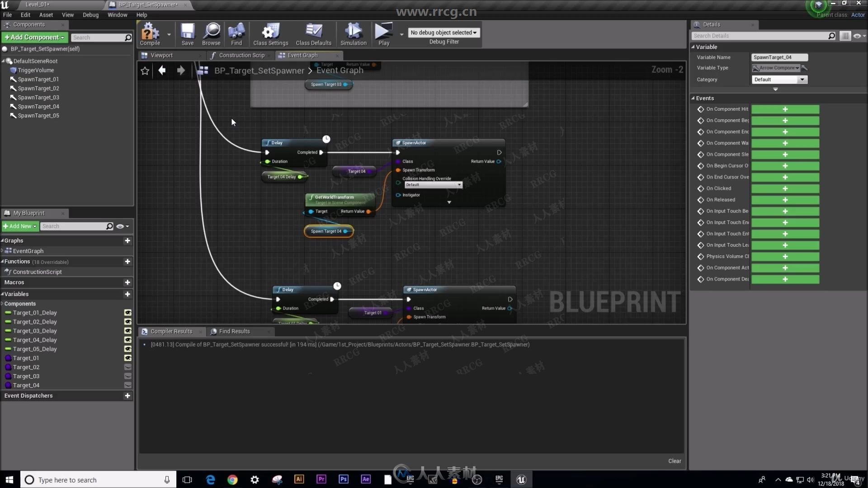Click the Class Settings icon
Viewport: 868px width, 488px height.
click(x=271, y=33)
